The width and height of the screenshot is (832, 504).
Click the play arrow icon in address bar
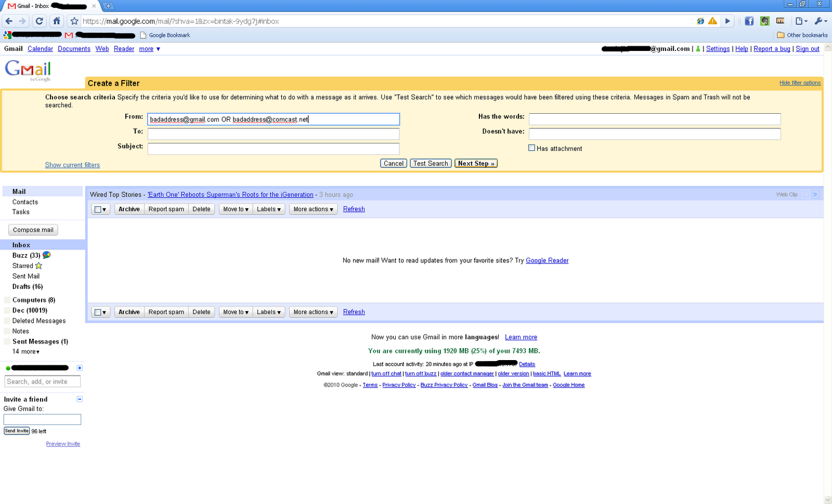tap(727, 21)
